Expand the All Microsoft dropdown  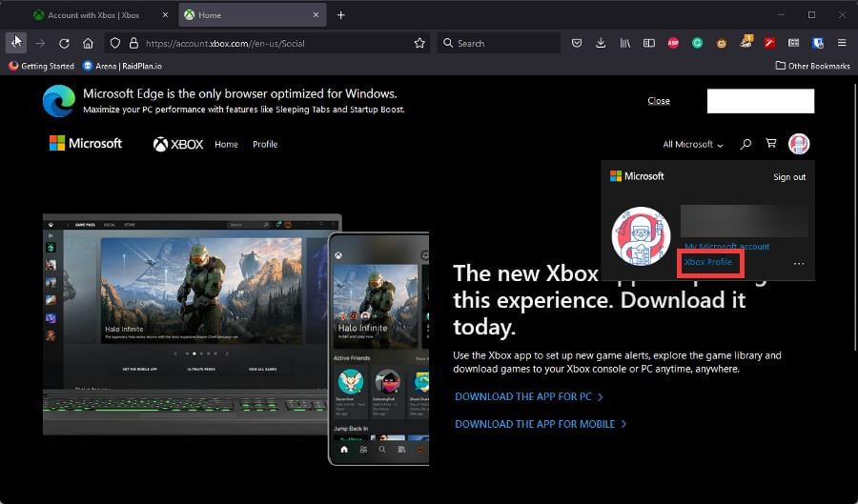click(693, 144)
